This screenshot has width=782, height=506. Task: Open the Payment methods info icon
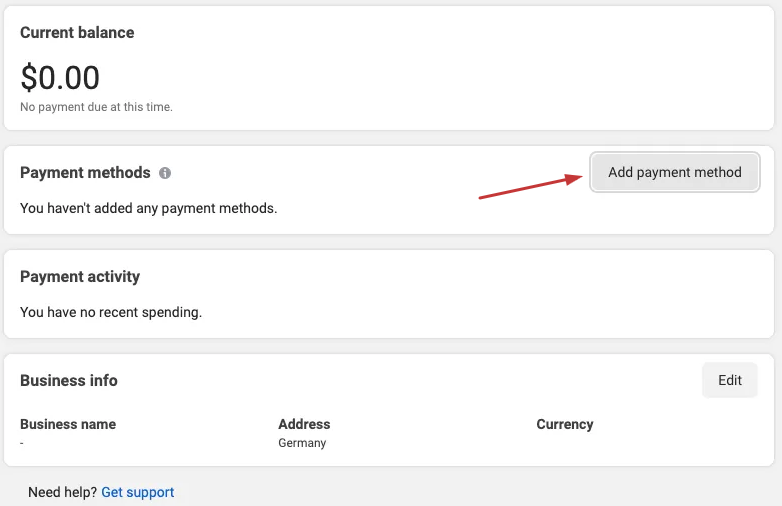(165, 173)
